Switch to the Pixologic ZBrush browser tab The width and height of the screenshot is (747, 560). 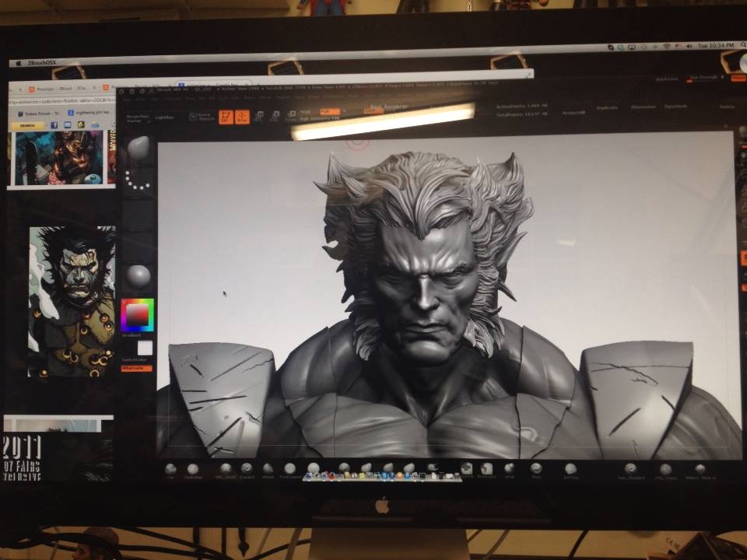(x=61, y=89)
